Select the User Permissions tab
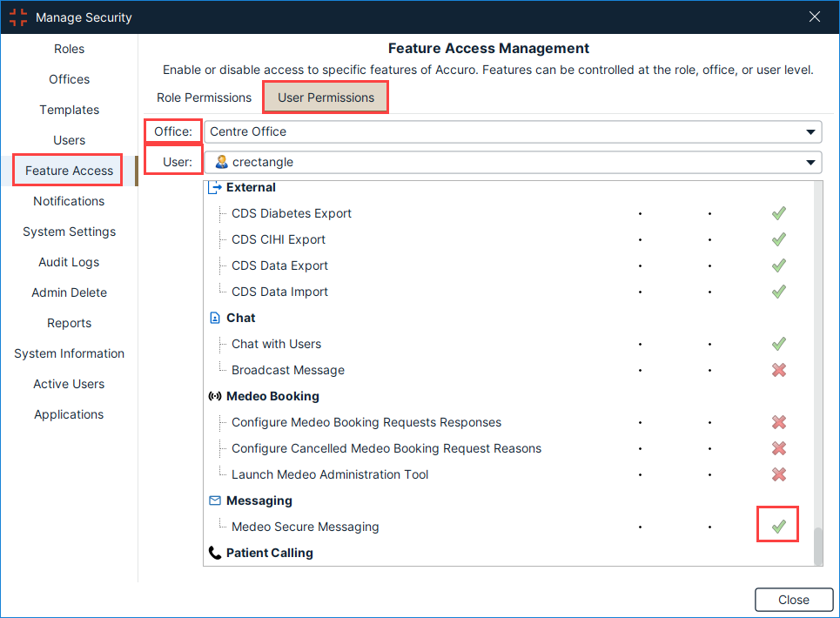 coord(326,97)
